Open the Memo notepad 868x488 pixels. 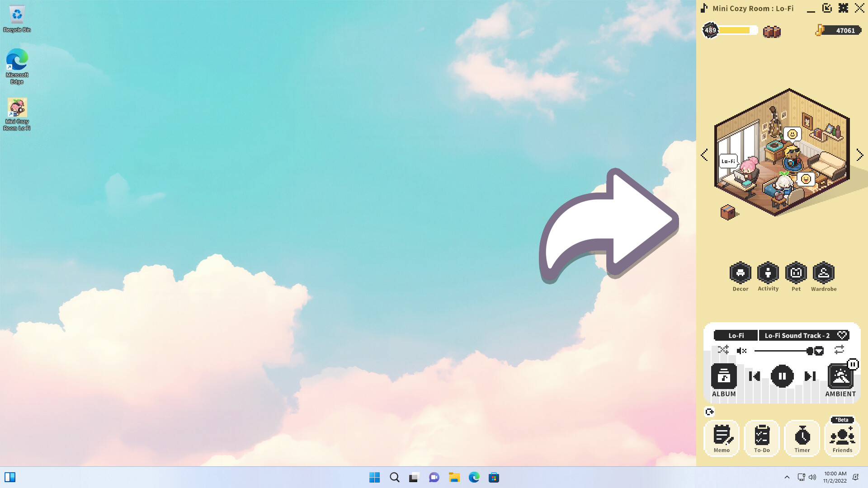click(722, 437)
